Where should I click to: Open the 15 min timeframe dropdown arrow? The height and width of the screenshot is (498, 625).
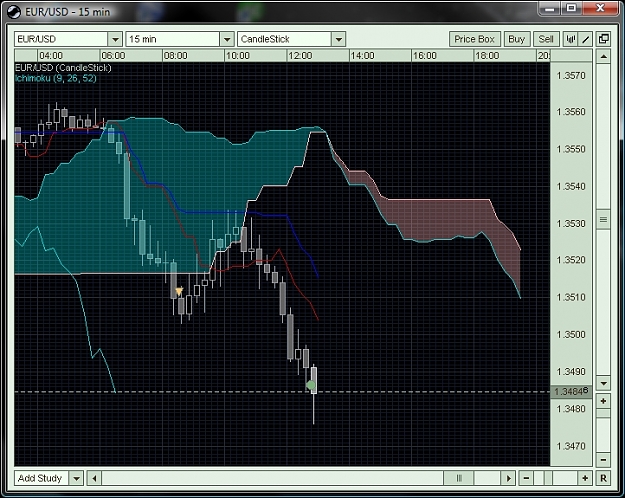coord(227,39)
